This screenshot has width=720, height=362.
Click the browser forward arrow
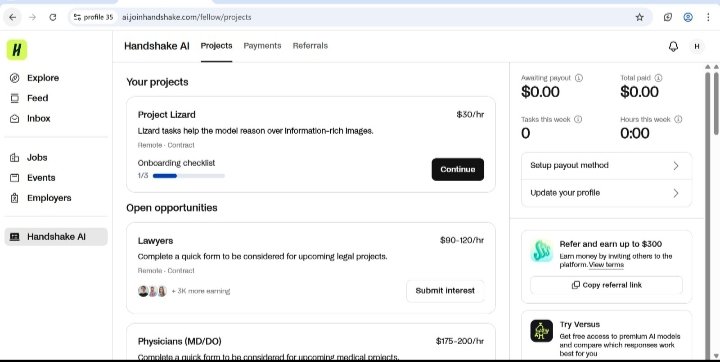(x=32, y=17)
